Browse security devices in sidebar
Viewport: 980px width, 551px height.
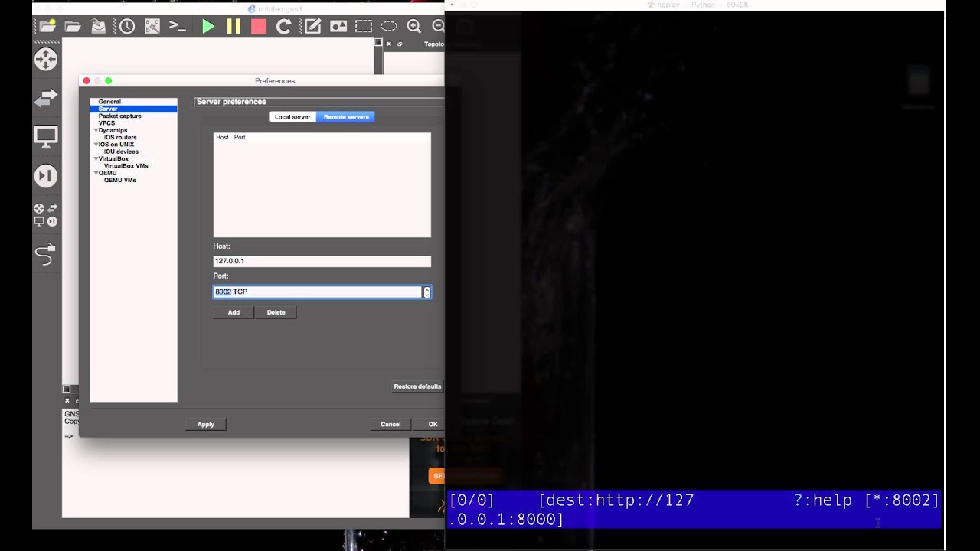[x=46, y=177]
